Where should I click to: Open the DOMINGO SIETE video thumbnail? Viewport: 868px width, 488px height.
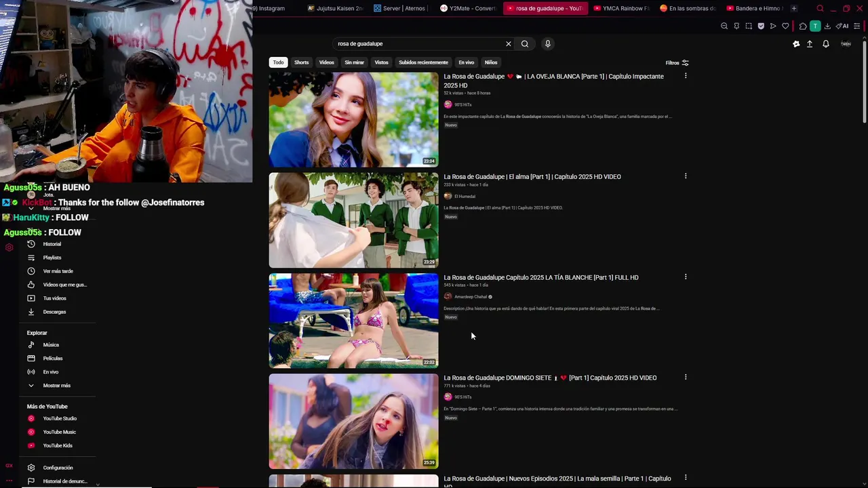353,422
